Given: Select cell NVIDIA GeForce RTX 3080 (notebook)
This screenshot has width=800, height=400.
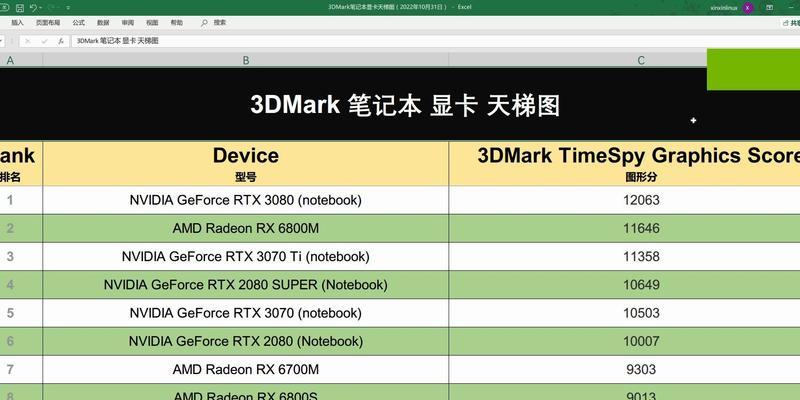Looking at the screenshot, I should 245,200.
